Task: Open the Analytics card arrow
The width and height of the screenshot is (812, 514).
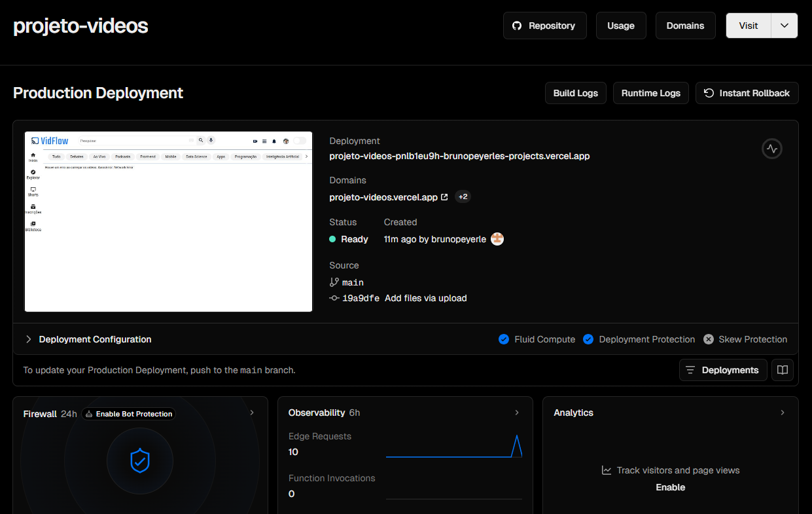Action: pyautogui.click(x=783, y=413)
